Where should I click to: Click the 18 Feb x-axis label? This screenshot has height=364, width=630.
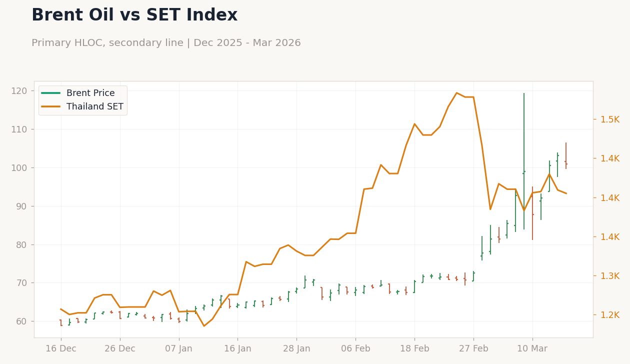[414, 349]
